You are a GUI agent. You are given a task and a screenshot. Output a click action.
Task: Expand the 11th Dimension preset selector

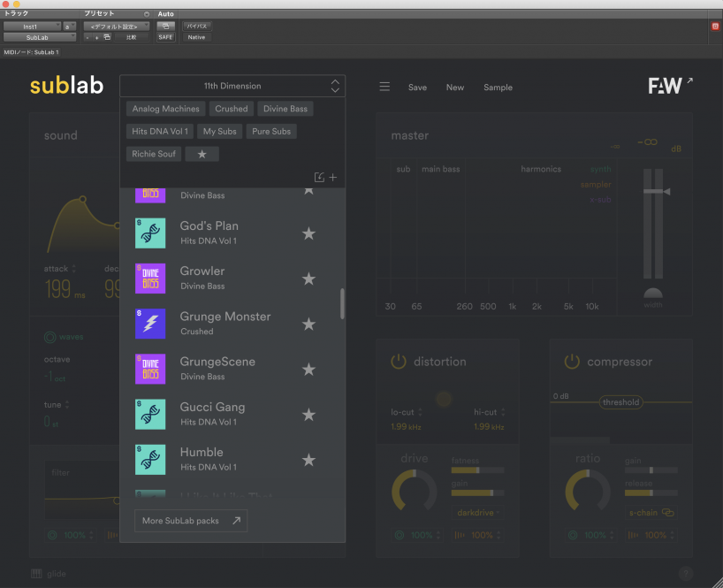[x=232, y=86]
